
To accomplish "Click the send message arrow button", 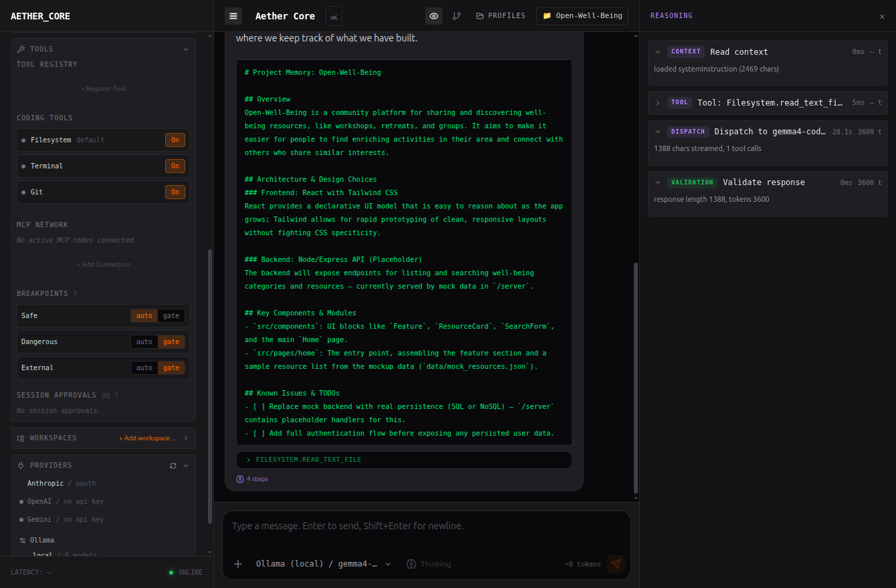I will [616, 564].
